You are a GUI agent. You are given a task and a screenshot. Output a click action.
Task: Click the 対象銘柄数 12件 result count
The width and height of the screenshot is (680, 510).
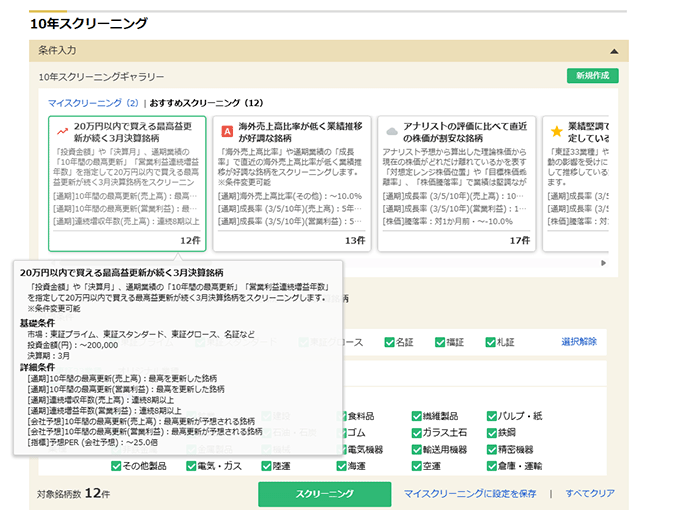[73, 494]
